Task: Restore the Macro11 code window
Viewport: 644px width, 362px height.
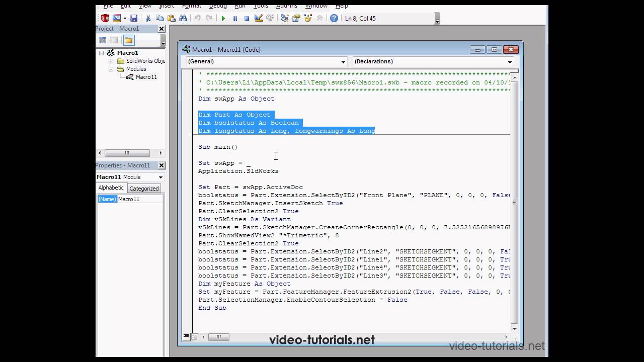Action: click(x=494, y=49)
